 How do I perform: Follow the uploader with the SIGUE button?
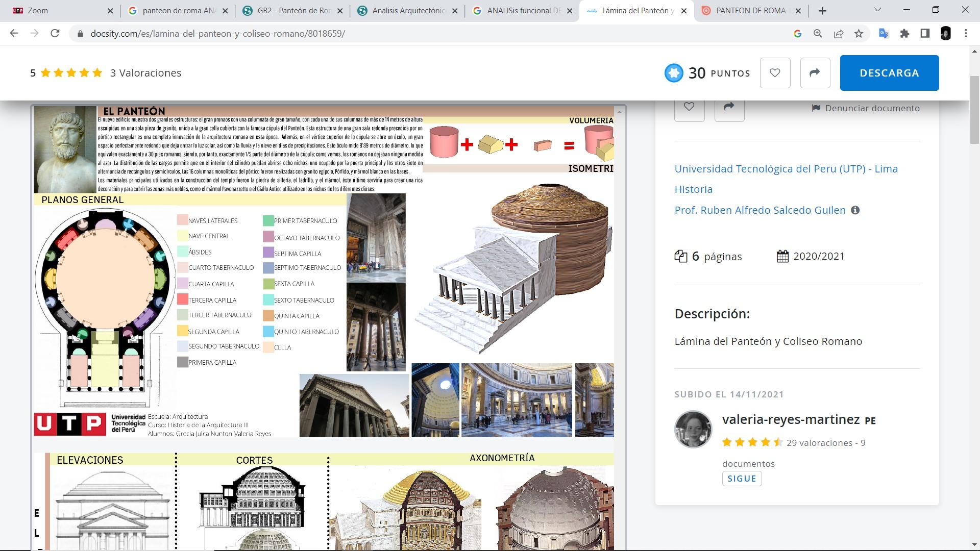pos(742,479)
